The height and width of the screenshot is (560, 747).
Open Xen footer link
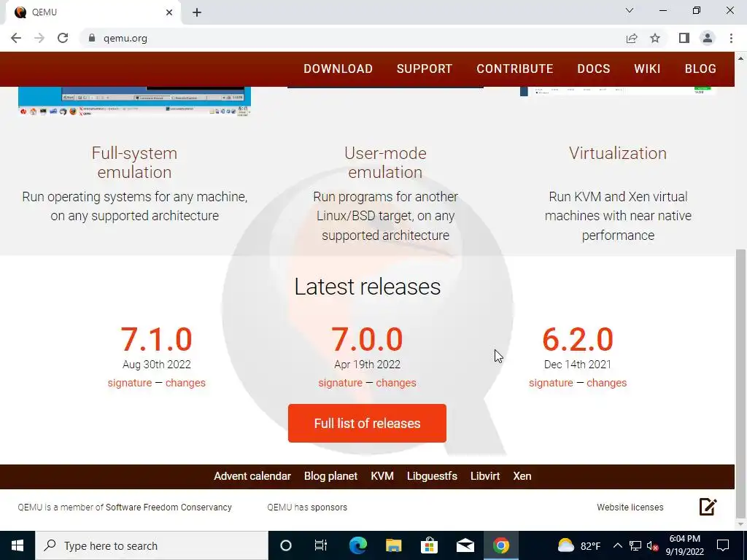pos(522,476)
